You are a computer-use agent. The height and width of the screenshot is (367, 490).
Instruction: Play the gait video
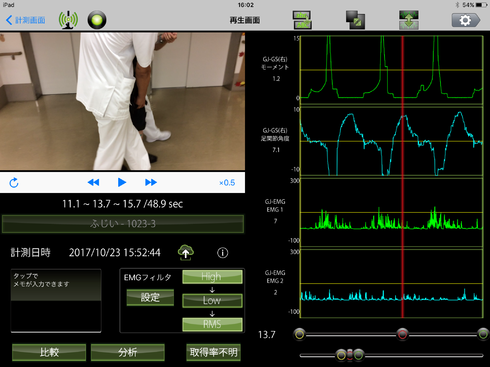122,182
